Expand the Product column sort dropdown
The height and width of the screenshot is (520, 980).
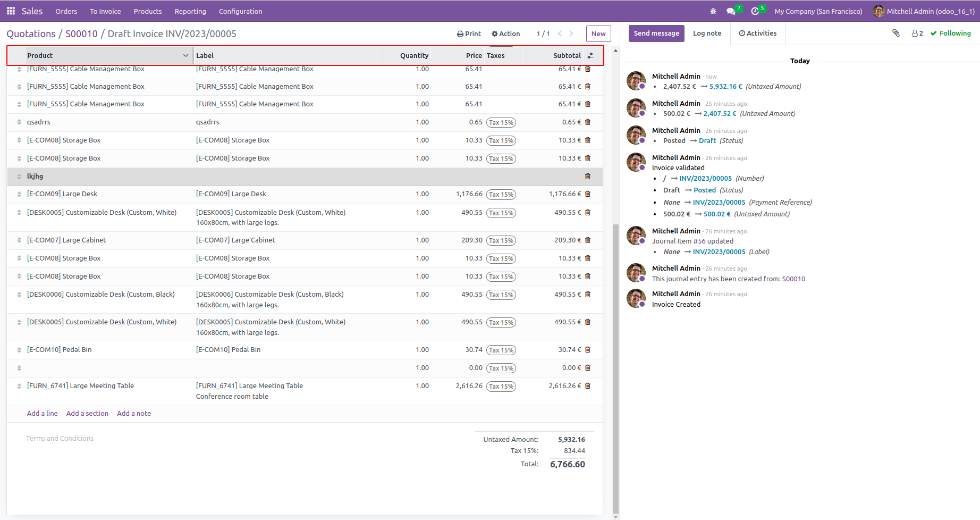click(185, 55)
